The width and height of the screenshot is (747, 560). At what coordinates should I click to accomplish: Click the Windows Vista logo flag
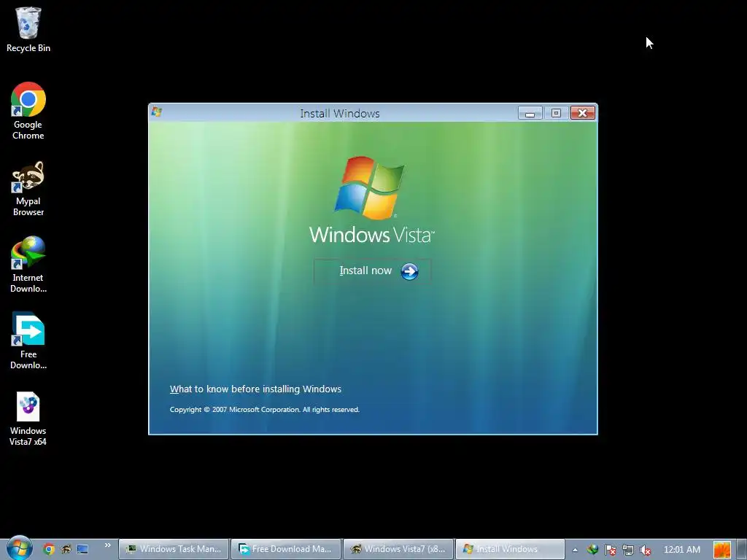point(369,187)
